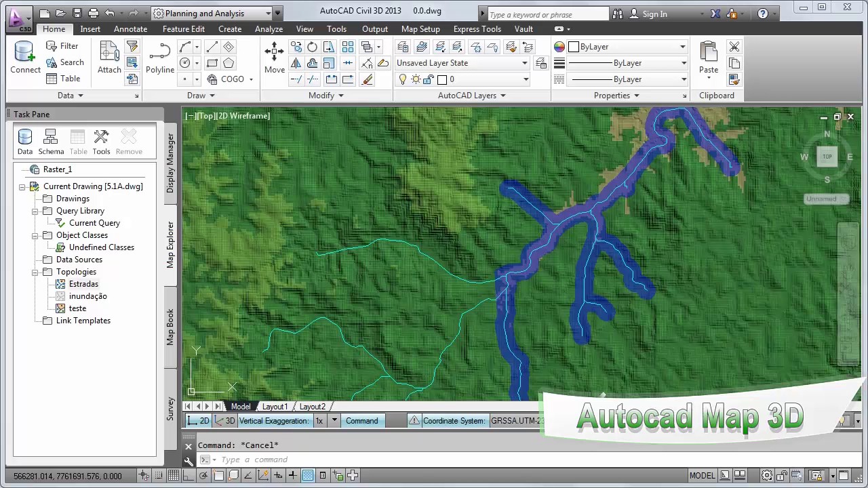Select the Rectangle draw tool
The width and height of the screenshot is (868, 488).
pos(212,63)
